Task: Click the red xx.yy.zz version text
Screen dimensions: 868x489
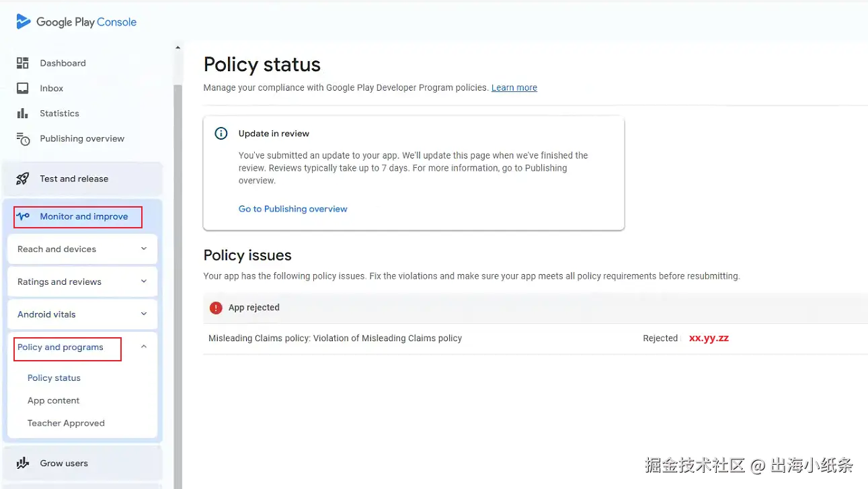Action: (709, 338)
